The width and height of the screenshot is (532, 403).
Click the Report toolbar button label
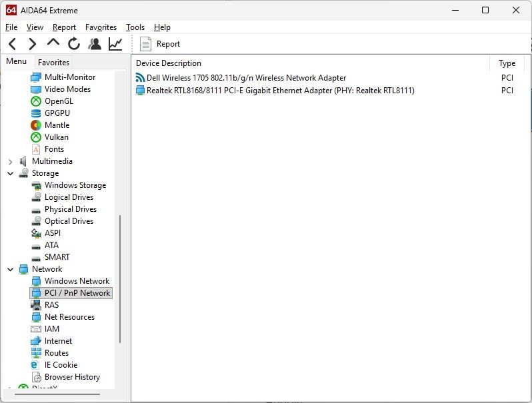pos(168,44)
